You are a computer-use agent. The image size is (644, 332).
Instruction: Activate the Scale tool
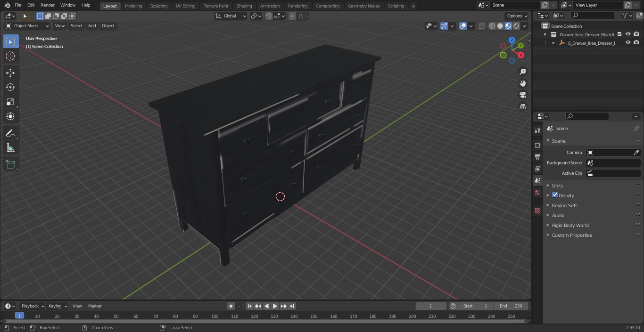(x=10, y=102)
